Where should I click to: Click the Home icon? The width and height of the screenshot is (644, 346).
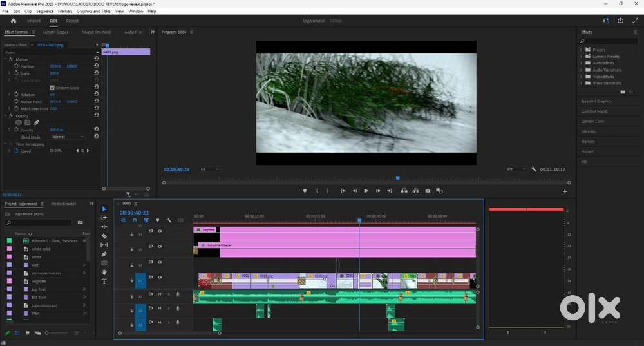(13, 21)
